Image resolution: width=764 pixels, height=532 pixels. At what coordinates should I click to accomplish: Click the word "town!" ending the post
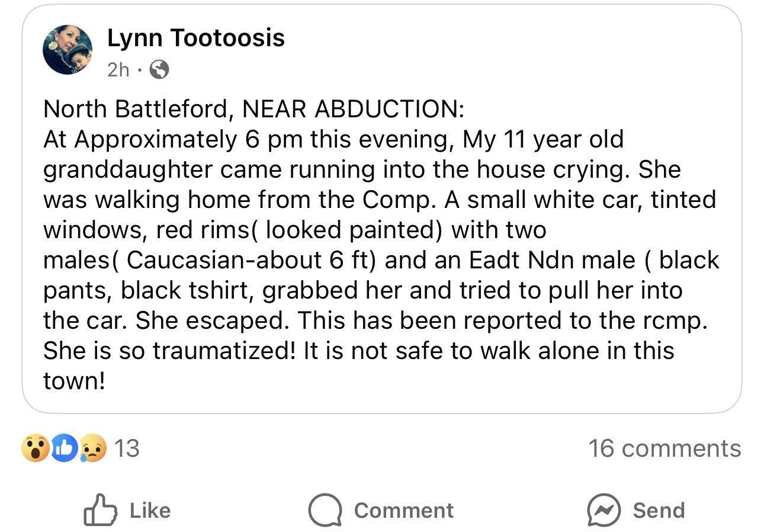coord(74,381)
